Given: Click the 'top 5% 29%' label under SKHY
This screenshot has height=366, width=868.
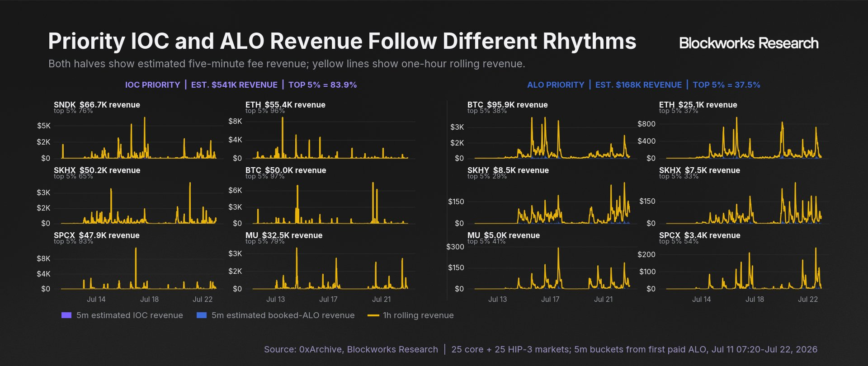Looking at the screenshot, I should pos(487,176).
